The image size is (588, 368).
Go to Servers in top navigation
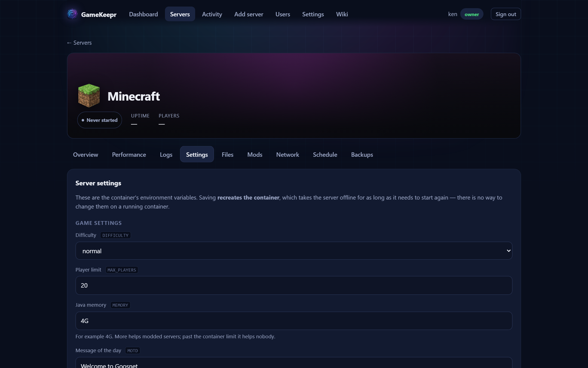coord(180,14)
